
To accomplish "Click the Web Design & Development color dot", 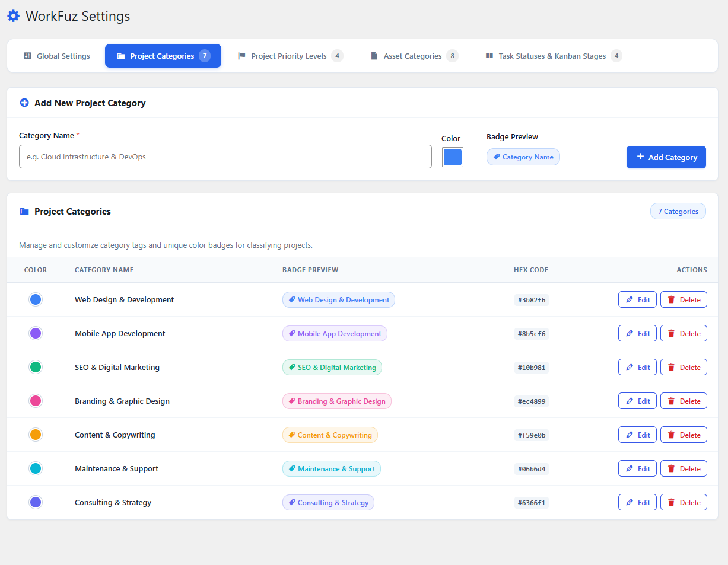I will pos(36,299).
